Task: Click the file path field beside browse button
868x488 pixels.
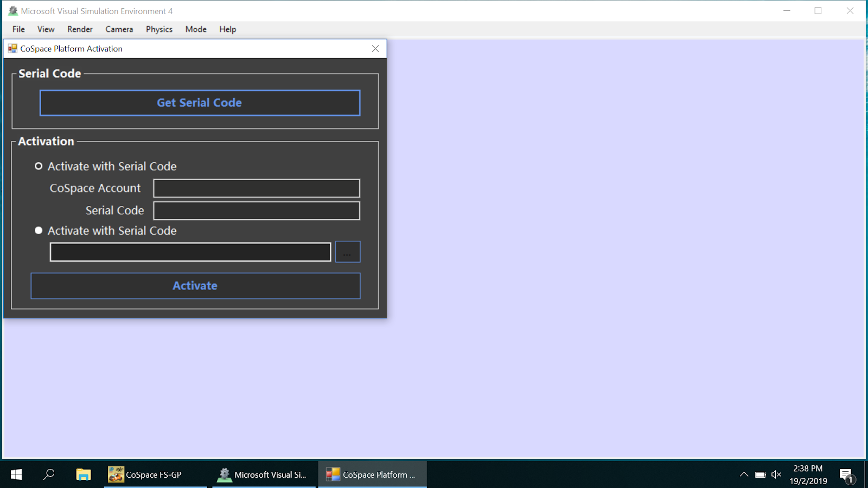Action: 190,252
